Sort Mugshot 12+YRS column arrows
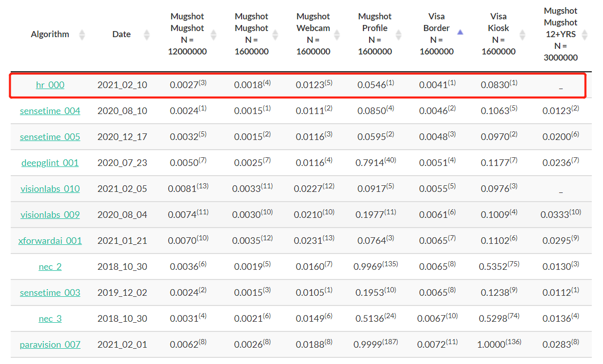 click(x=585, y=35)
